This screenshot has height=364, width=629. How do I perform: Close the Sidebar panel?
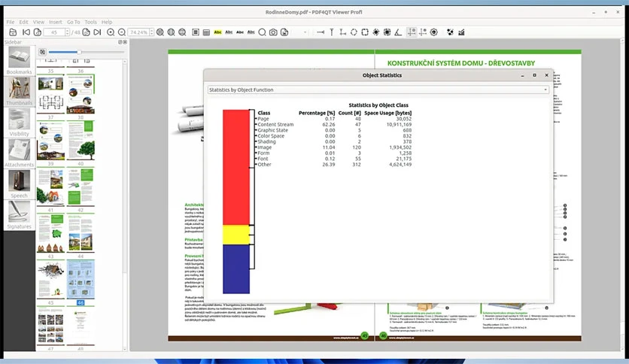pyautogui.click(x=125, y=42)
